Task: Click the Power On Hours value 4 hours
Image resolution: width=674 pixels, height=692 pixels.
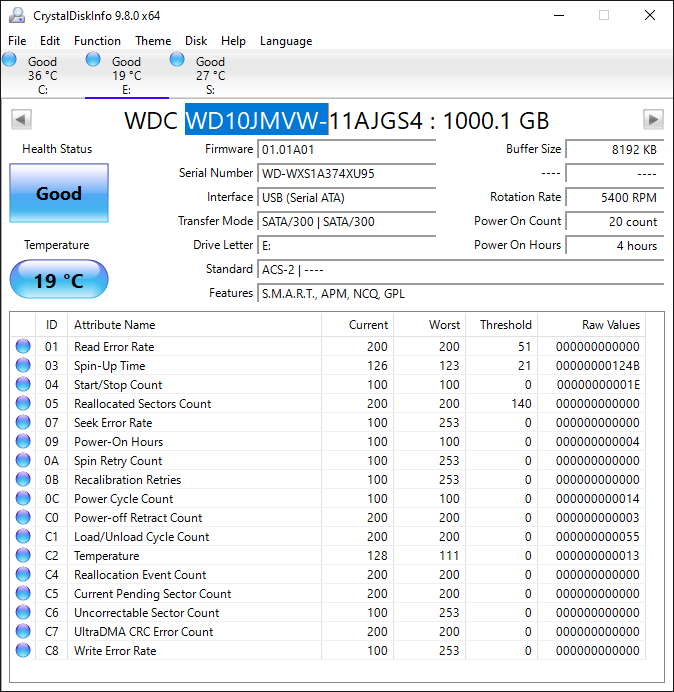Action: pos(615,245)
